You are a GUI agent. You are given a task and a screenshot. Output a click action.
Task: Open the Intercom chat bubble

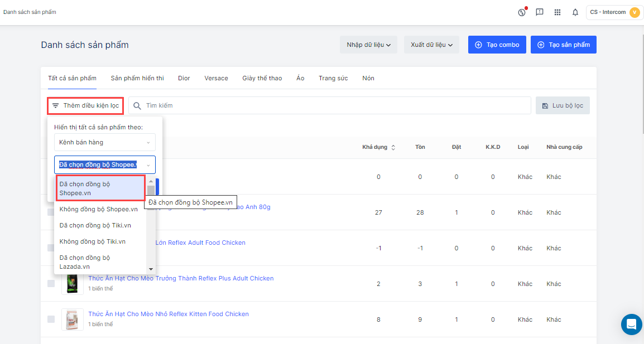click(631, 324)
